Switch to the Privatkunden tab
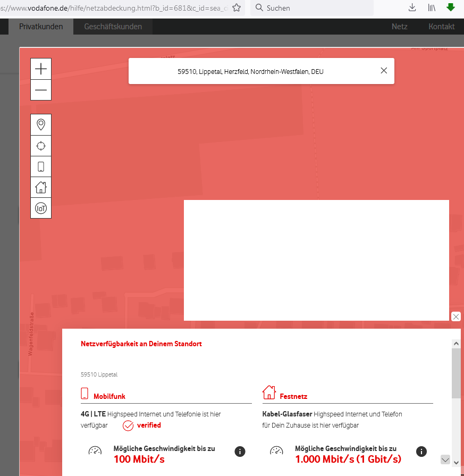 coord(41,27)
